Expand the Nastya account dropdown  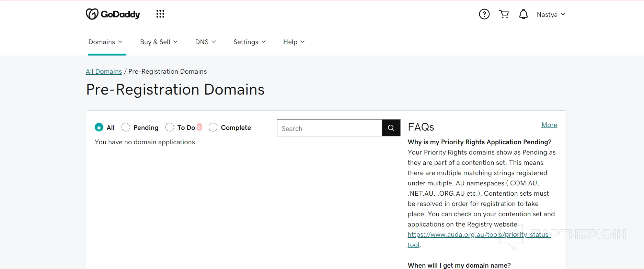[551, 14]
